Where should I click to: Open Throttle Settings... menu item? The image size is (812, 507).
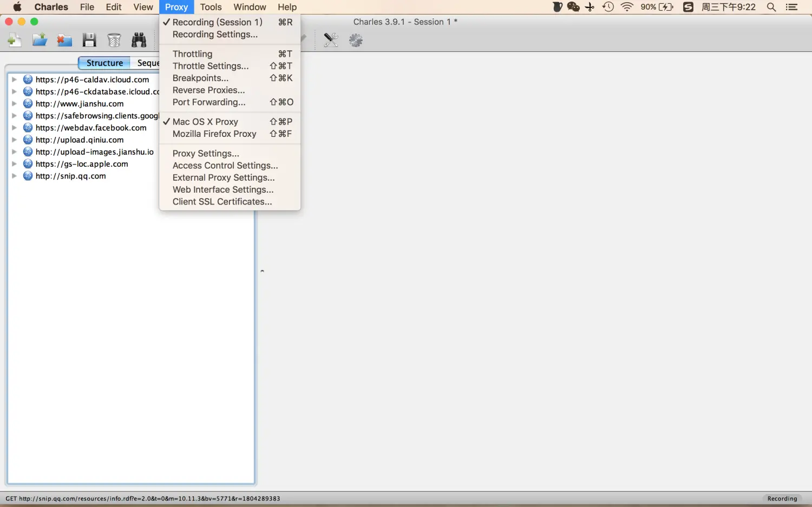(230, 66)
